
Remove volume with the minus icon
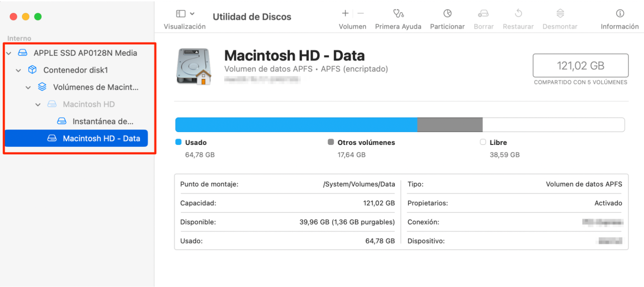pyautogui.click(x=360, y=13)
